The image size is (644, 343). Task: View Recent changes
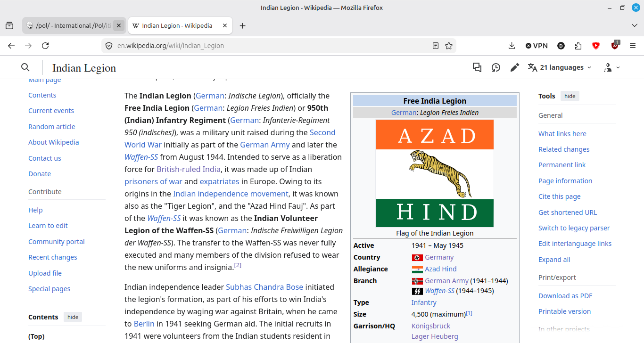53,257
